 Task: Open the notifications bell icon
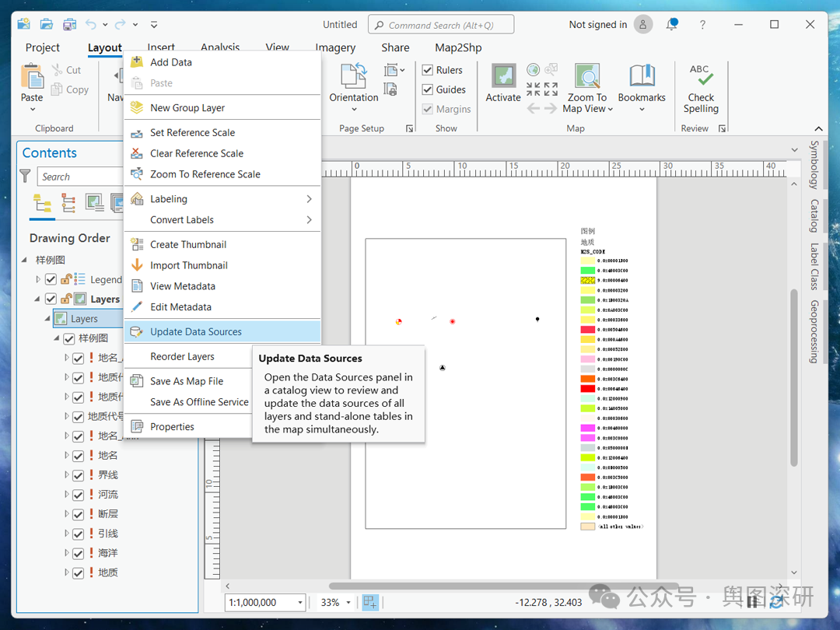pos(672,24)
